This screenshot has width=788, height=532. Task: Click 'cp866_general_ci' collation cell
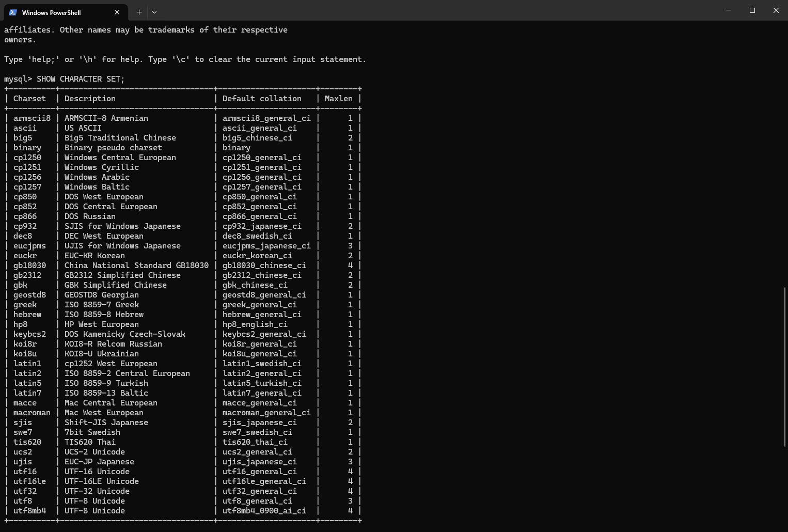(260, 216)
